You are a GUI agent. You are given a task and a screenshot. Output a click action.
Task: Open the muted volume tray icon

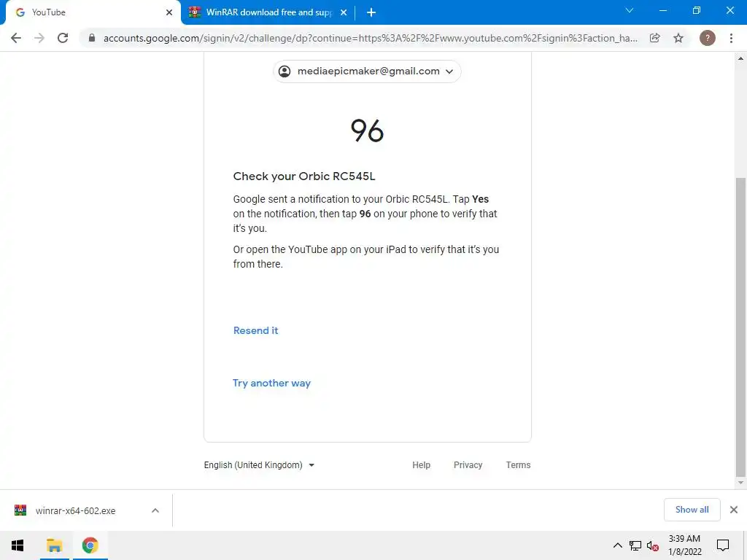pyautogui.click(x=653, y=545)
